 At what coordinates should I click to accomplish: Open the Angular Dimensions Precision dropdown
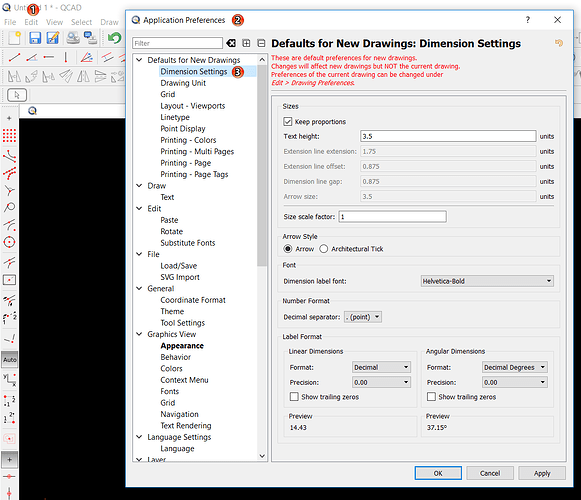click(x=515, y=382)
